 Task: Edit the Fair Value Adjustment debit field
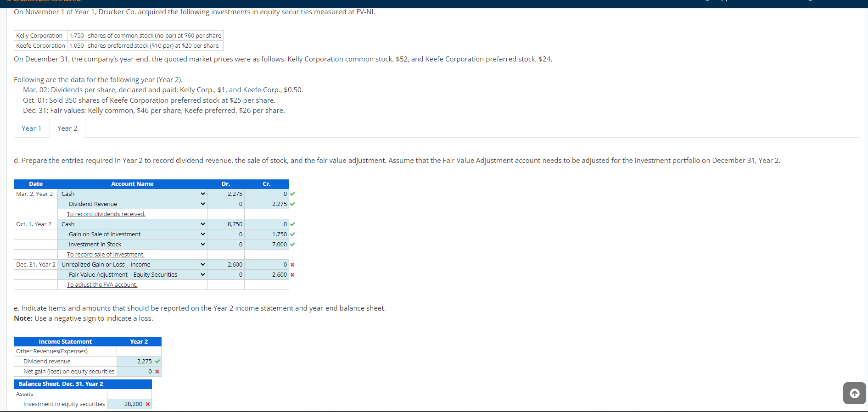226,275
